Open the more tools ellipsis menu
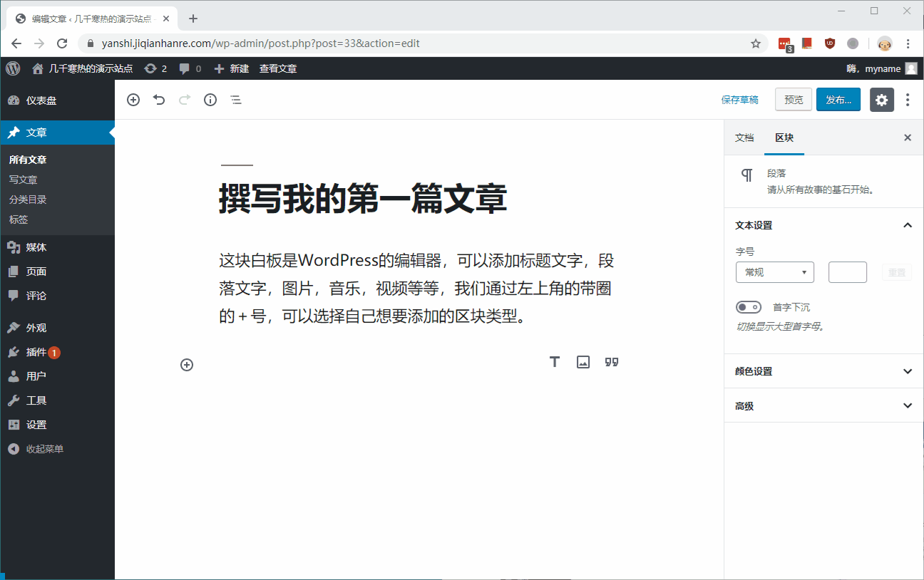 [907, 100]
